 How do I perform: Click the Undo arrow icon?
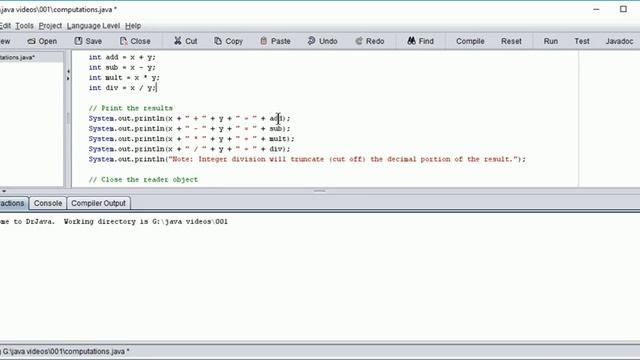[x=311, y=41]
